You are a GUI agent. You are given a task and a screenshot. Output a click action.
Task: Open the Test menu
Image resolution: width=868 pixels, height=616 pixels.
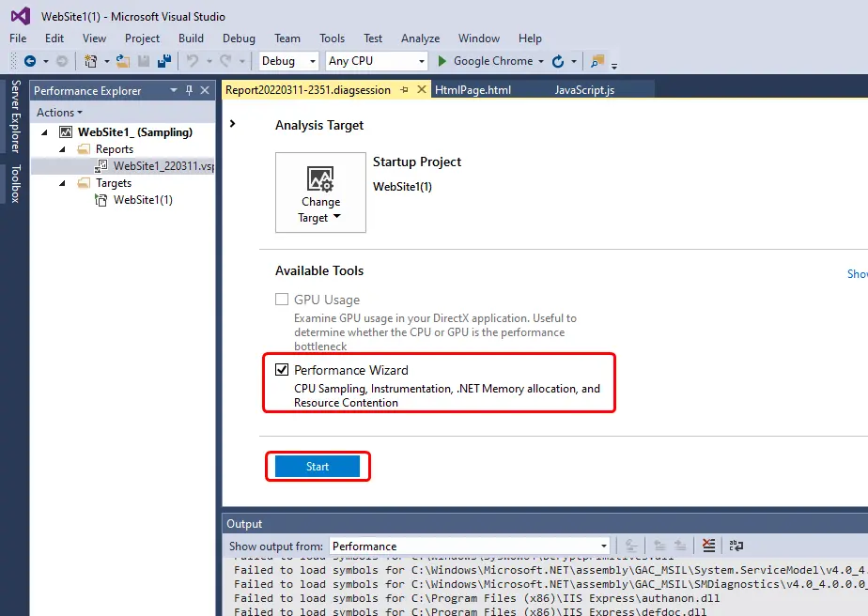click(x=373, y=38)
